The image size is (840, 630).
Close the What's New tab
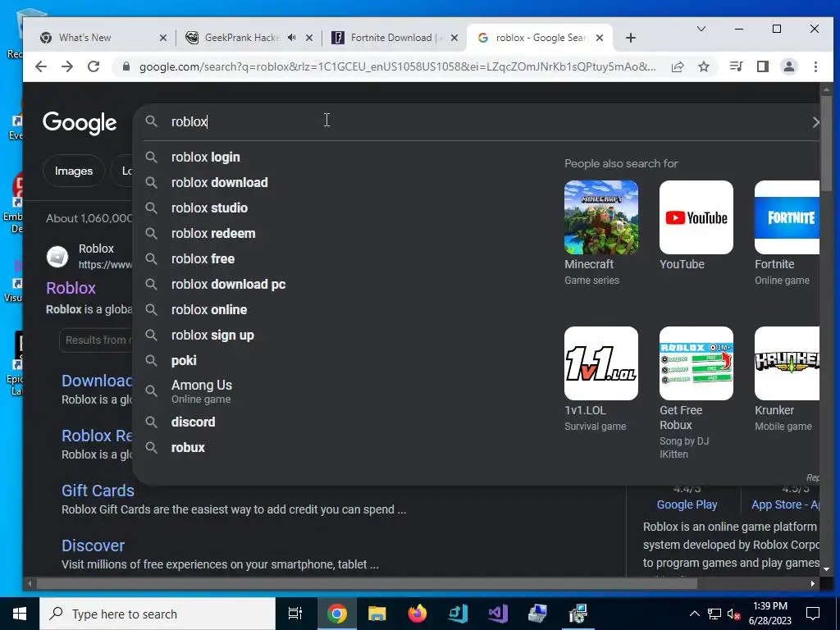[x=163, y=38]
